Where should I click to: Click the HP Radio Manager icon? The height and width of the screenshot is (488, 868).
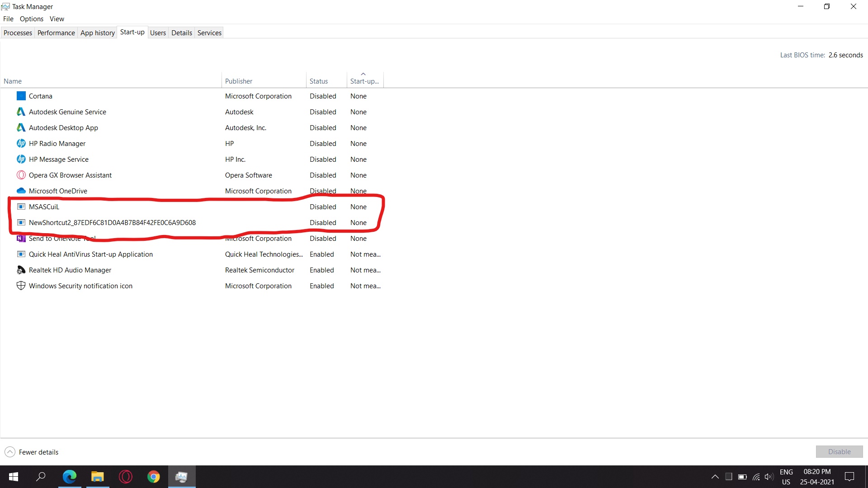[21, 143]
